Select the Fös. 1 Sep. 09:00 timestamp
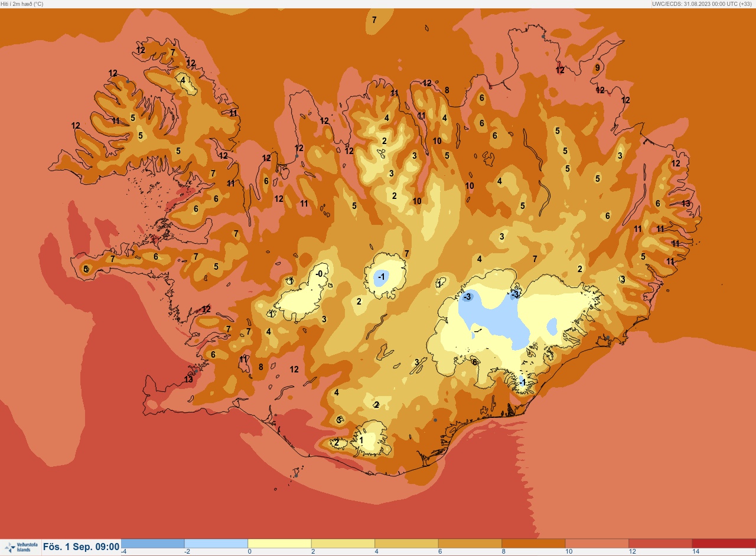 (x=81, y=547)
